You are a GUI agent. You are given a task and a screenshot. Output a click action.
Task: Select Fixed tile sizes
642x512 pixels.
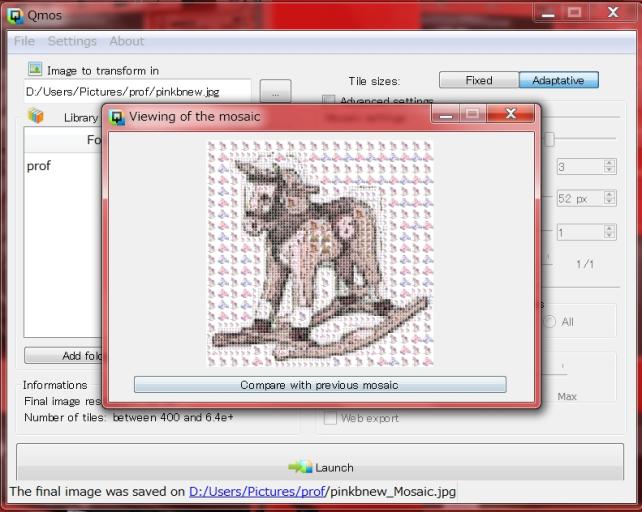(479, 80)
